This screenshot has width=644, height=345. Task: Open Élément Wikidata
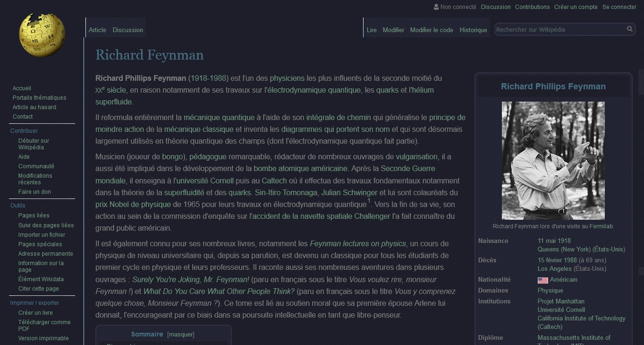(41, 279)
